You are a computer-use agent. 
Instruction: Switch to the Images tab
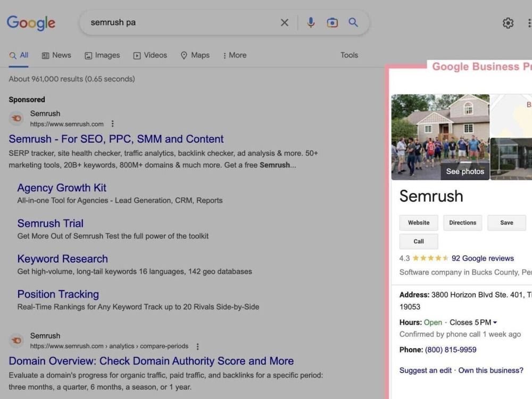pyautogui.click(x=102, y=55)
